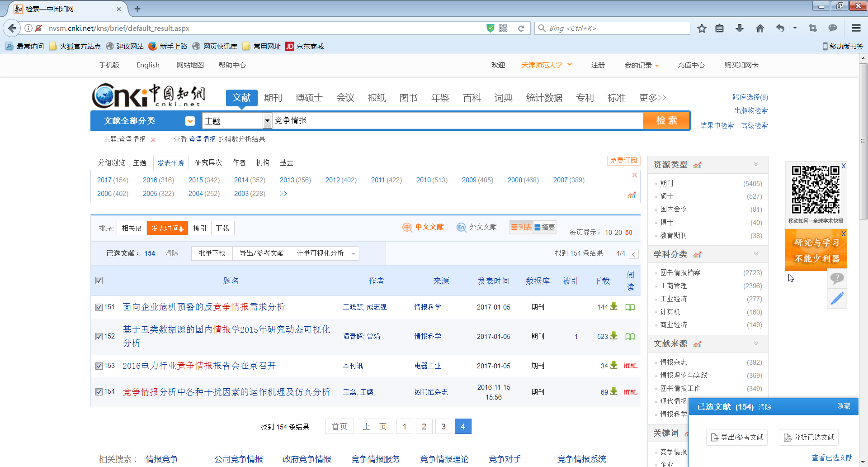Viewport: 868px width, 467px height.
Task: Go to results page 3
Action: [443, 426]
